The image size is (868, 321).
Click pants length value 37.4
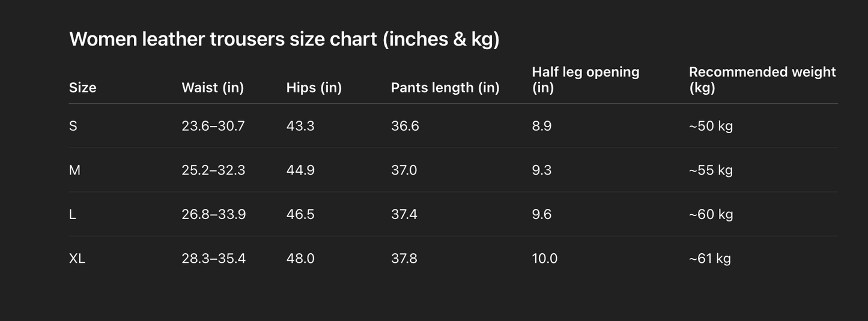click(x=404, y=214)
